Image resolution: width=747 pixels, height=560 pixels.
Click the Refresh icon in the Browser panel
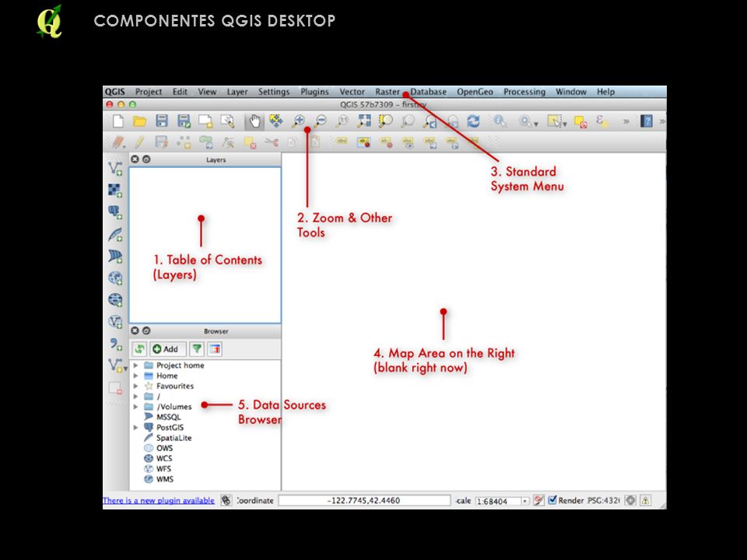(139, 349)
